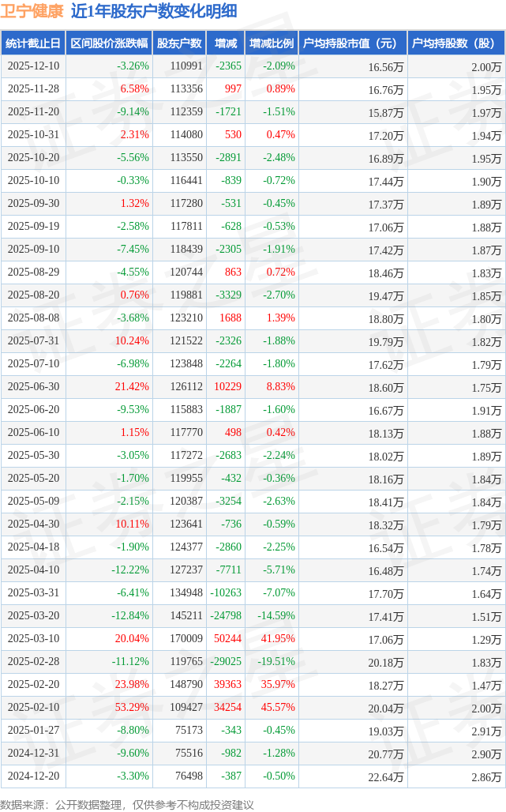Screen dimensions: 506x812
Task: Click the 户均持股市值(元) column header
Action: [352, 43]
